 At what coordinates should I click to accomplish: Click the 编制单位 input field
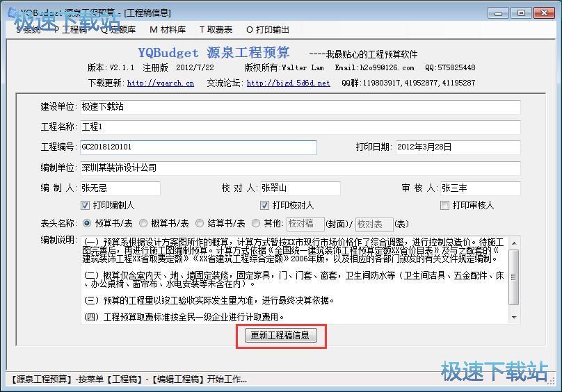300,168
